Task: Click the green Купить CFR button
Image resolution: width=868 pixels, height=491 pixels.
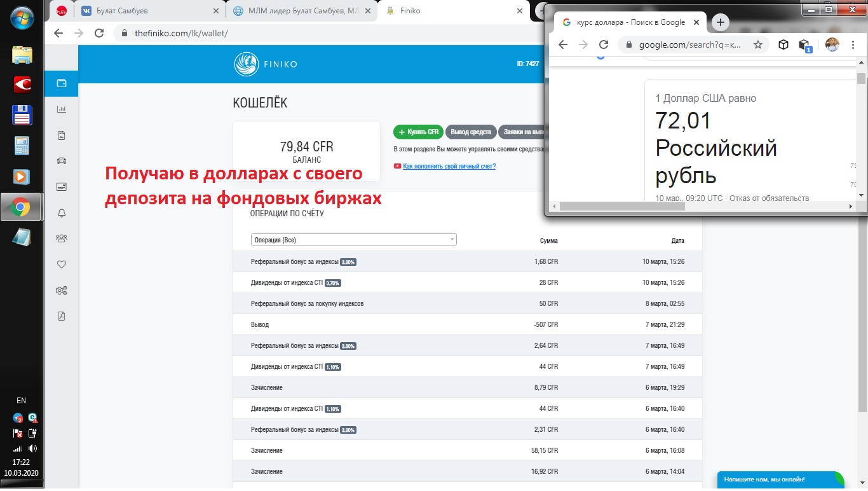Action: coord(418,132)
